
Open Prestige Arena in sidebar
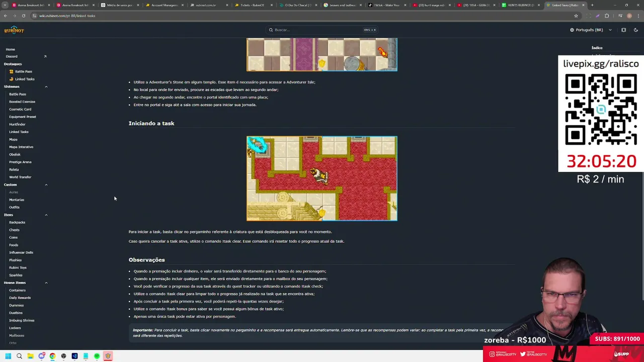[20, 162]
